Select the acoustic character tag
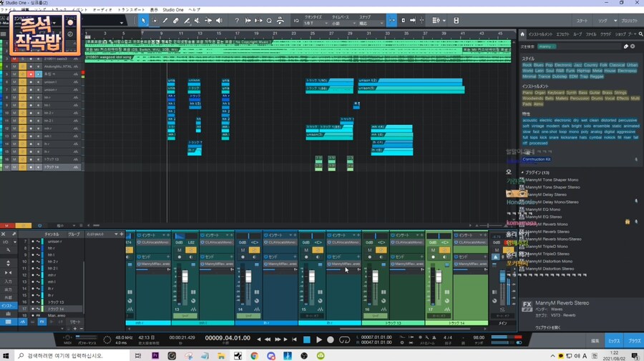The width and height of the screenshot is (644, 361). pyautogui.click(x=530, y=120)
